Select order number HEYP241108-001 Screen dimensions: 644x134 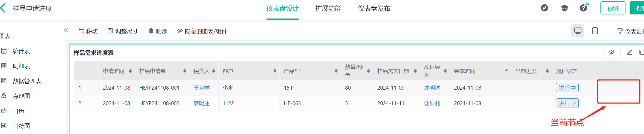pos(159,88)
